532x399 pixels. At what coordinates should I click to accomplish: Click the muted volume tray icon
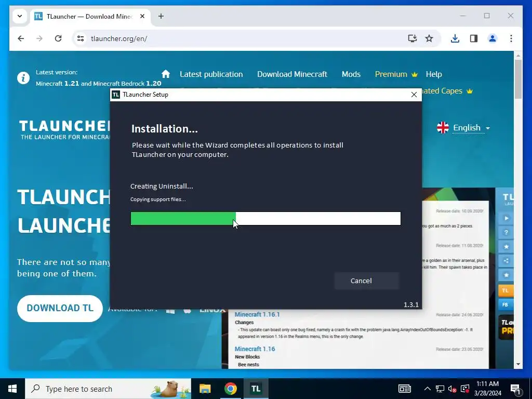click(452, 389)
